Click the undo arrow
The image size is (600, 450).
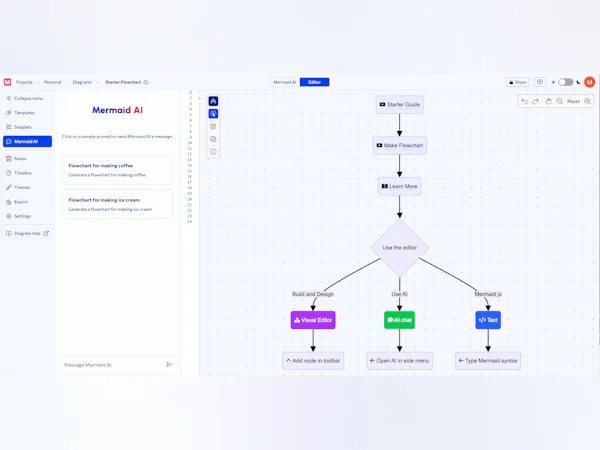coord(525,101)
